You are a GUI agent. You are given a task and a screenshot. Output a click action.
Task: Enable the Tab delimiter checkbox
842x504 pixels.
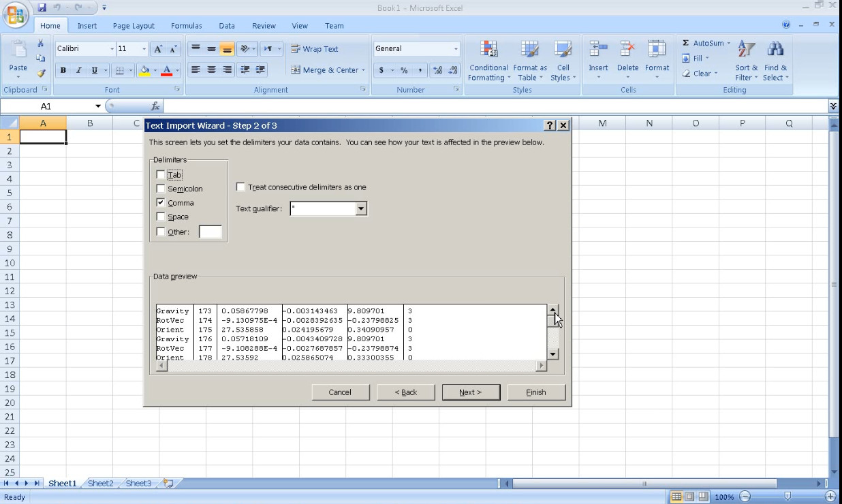pyautogui.click(x=161, y=174)
